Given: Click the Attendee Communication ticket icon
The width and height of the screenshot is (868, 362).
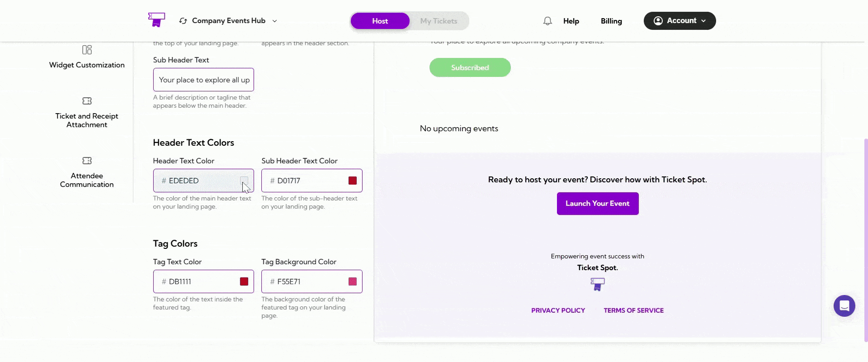Looking at the screenshot, I should coord(87,161).
